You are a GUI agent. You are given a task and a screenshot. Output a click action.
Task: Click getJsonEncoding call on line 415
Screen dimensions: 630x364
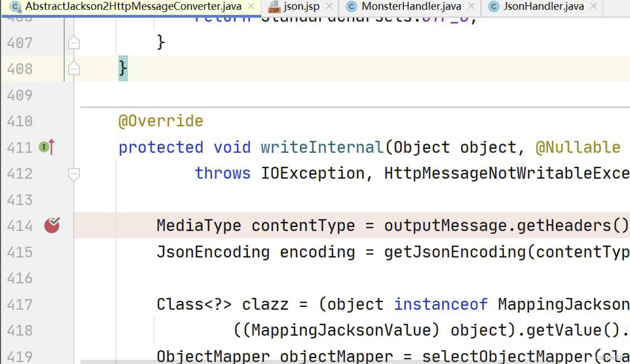(455, 252)
